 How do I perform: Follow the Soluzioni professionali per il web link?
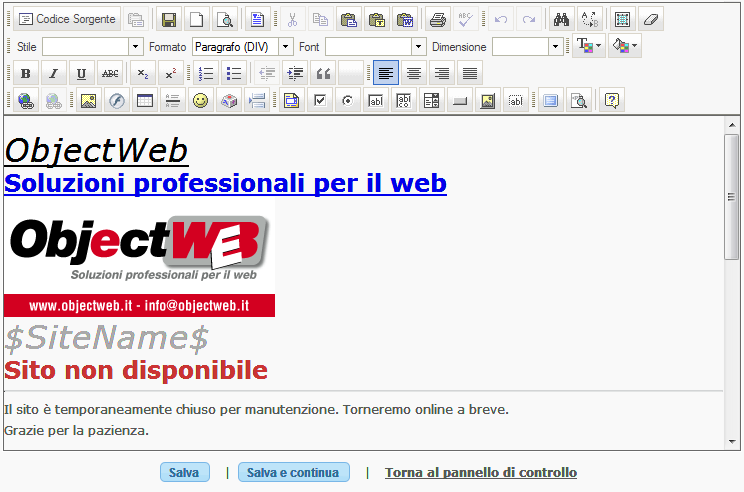click(225, 184)
